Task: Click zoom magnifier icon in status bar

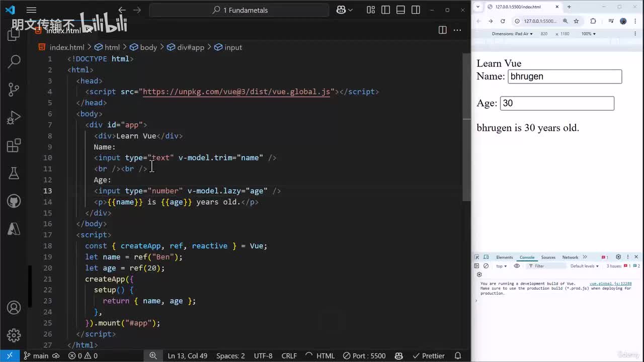Action: pos(153,355)
